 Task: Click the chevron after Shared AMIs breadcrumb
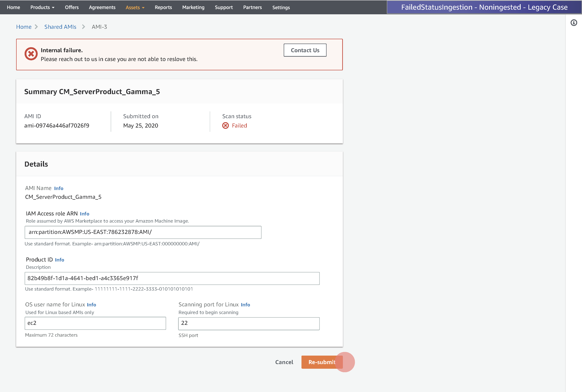(x=83, y=27)
